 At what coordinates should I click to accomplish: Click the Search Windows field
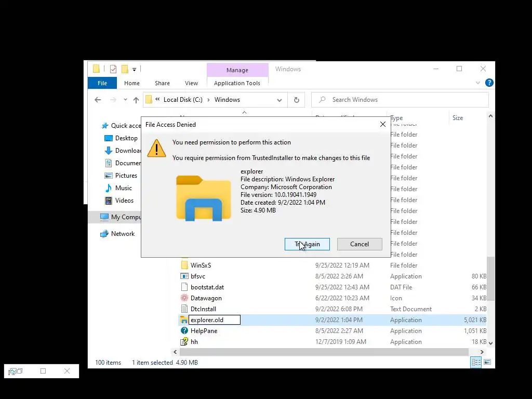click(400, 100)
